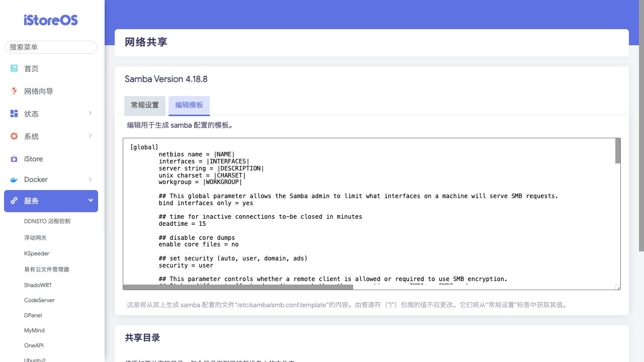Click the 服务 gears icon
Viewport: 644px width, 362px height.
coord(14,201)
